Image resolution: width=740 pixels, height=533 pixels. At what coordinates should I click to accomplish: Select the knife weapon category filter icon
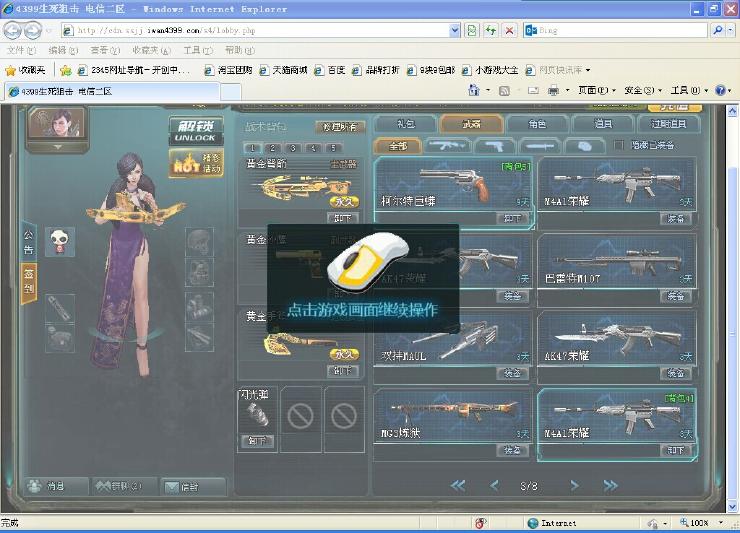540,146
